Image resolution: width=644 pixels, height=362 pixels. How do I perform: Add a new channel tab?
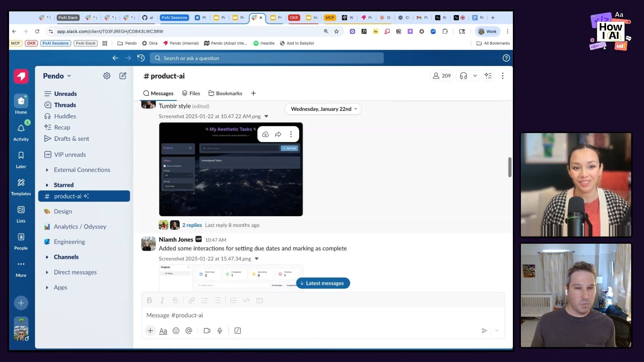254,94
